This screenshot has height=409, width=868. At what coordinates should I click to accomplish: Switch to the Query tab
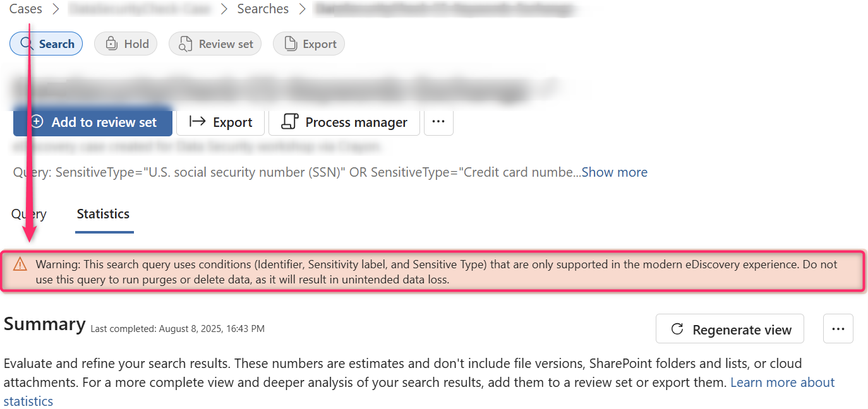29,214
